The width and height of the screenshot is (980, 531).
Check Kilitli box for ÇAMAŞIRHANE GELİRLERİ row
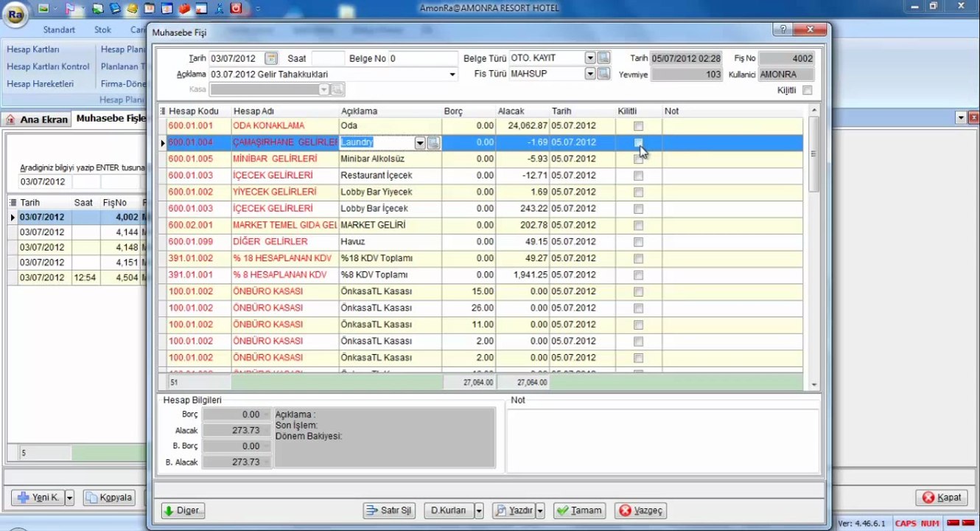tap(638, 142)
